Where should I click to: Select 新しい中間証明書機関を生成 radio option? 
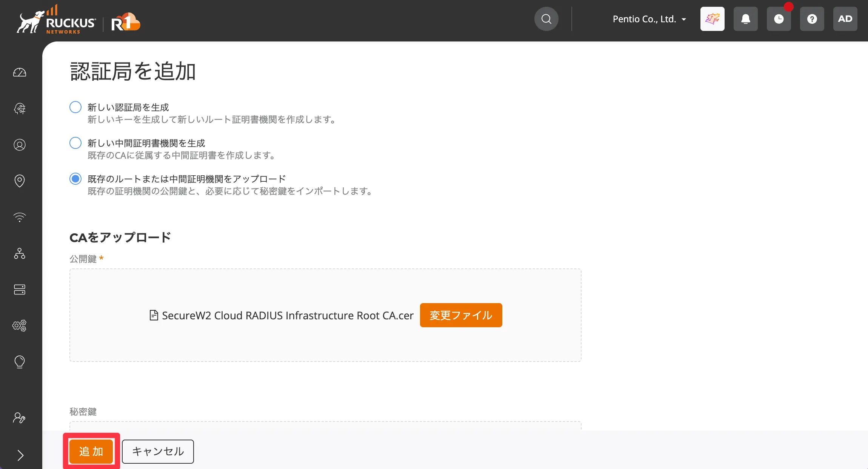coord(75,143)
